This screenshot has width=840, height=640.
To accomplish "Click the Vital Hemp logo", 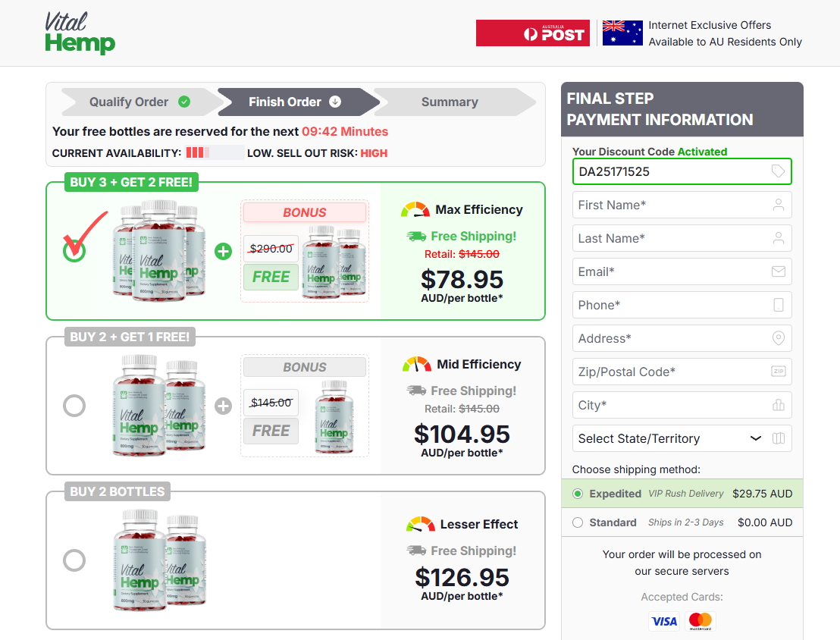I will pyautogui.click(x=80, y=33).
